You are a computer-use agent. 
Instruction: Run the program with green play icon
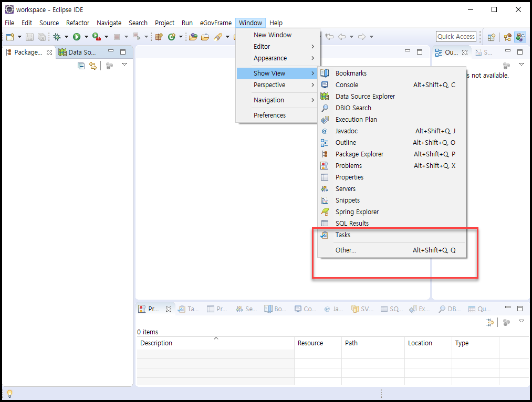77,37
